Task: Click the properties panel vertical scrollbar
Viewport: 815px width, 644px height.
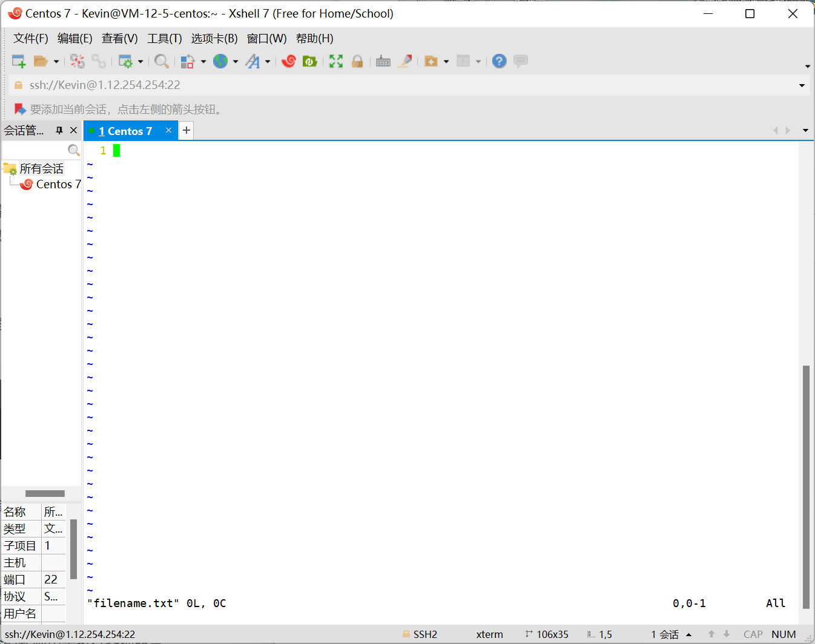Action: point(73,549)
